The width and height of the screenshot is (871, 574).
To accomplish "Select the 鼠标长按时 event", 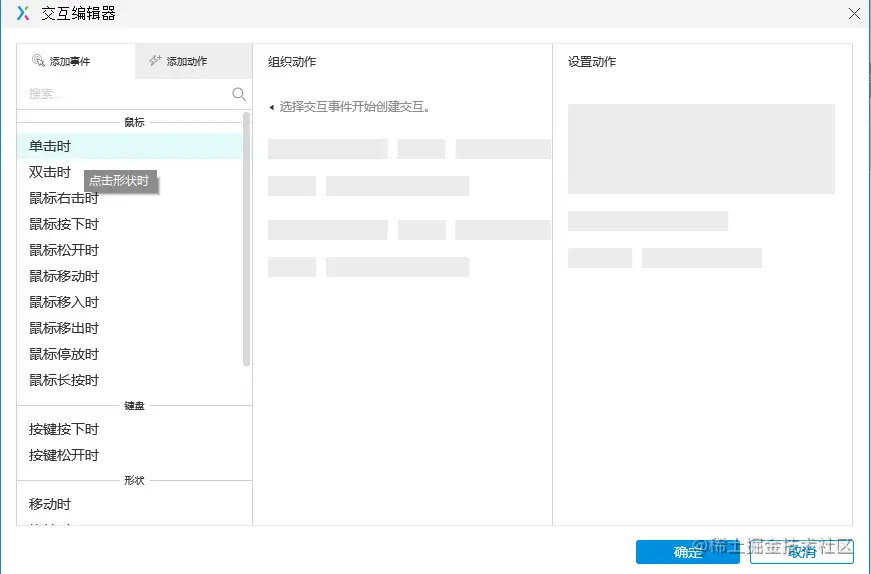I will tap(129, 380).
